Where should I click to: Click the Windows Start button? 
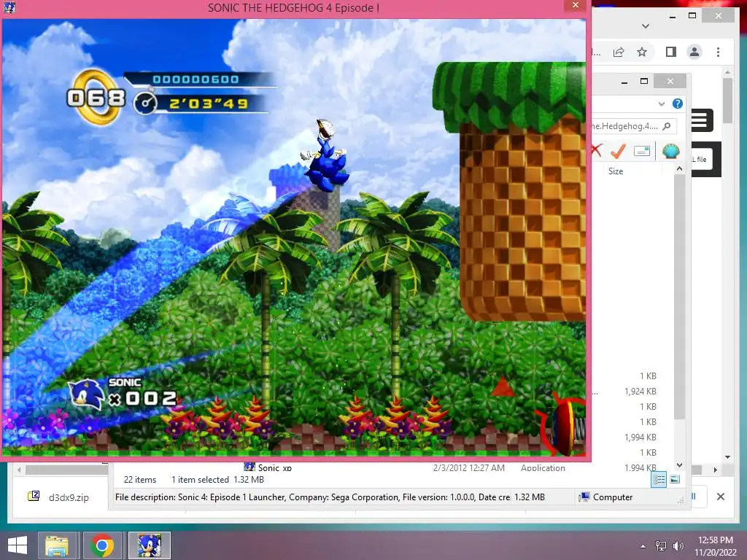pos(18,545)
